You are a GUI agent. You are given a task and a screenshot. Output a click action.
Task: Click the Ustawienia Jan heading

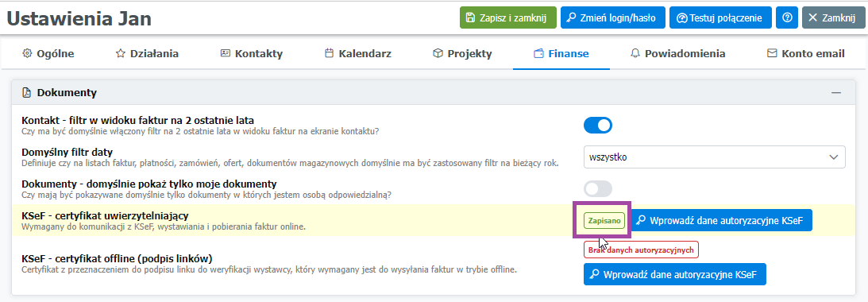tap(79, 18)
